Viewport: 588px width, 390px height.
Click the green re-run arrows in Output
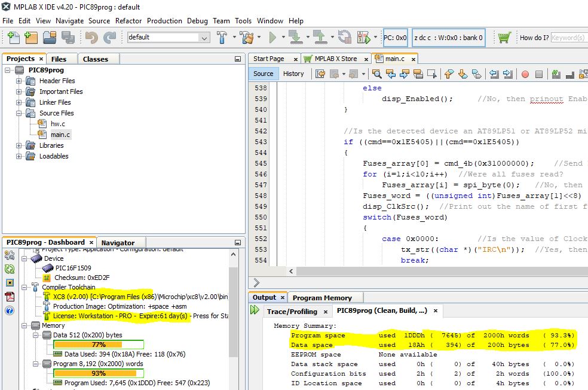coord(255,310)
